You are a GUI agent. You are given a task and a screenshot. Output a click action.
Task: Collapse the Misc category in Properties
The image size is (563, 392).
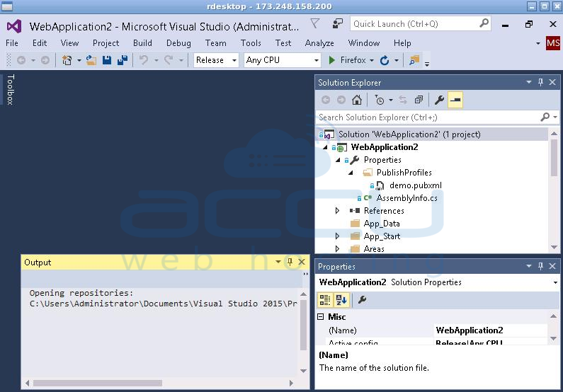coord(321,317)
